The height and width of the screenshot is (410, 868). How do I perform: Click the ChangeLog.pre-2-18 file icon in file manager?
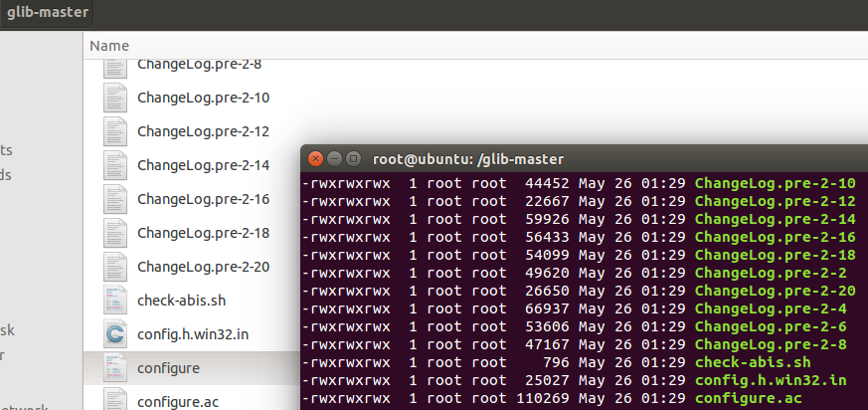point(114,233)
